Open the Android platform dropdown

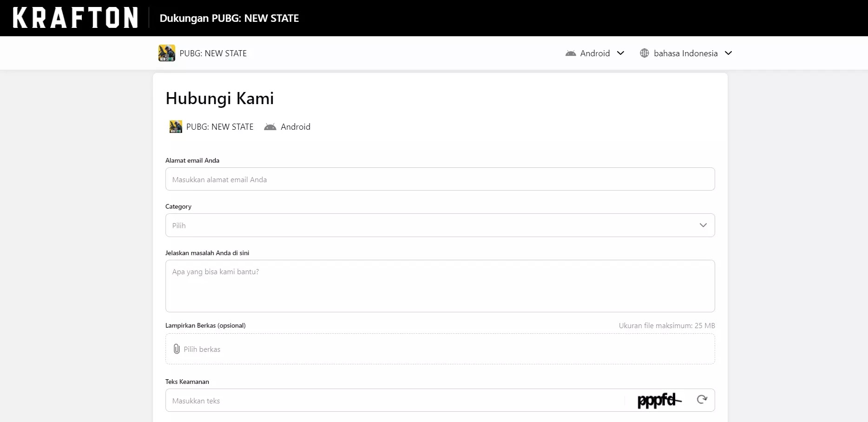(x=595, y=53)
